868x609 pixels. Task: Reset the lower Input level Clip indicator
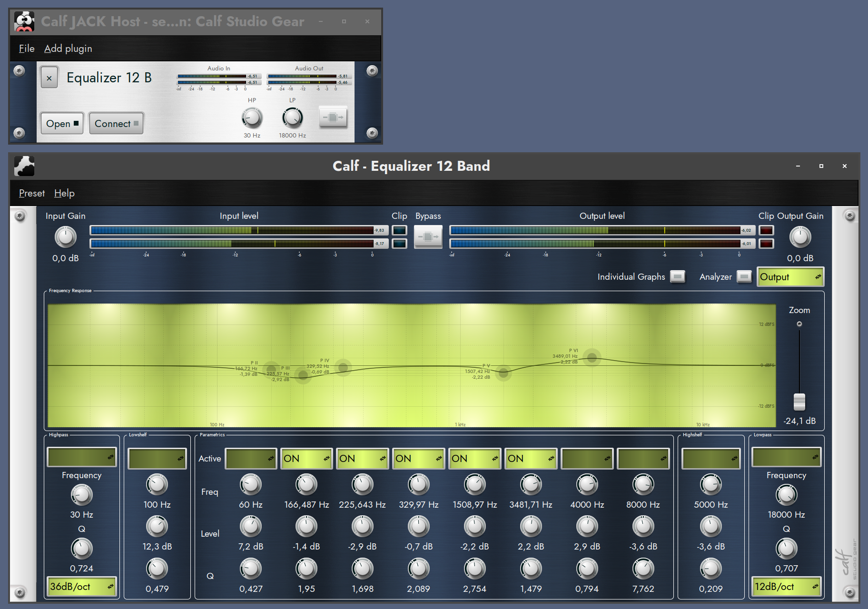click(399, 244)
